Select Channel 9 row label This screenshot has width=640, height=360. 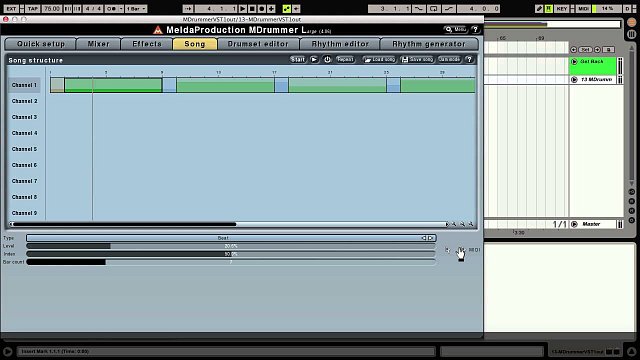24,213
